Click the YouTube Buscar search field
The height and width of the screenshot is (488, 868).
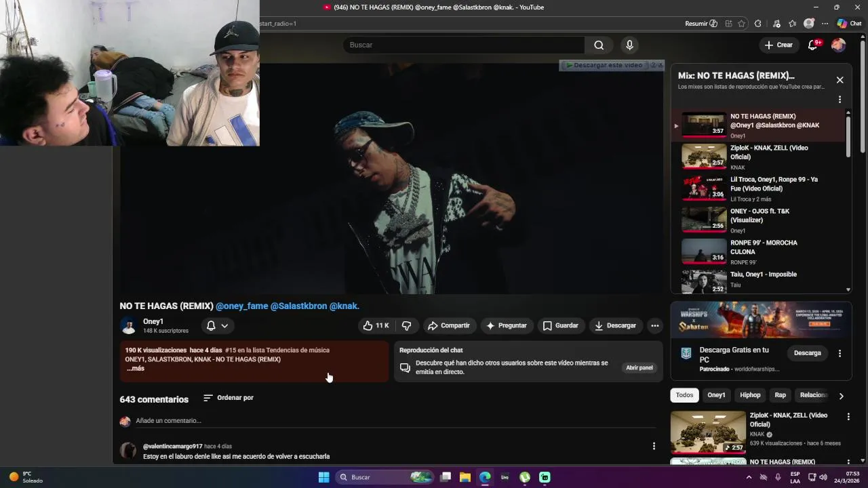(x=464, y=45)
